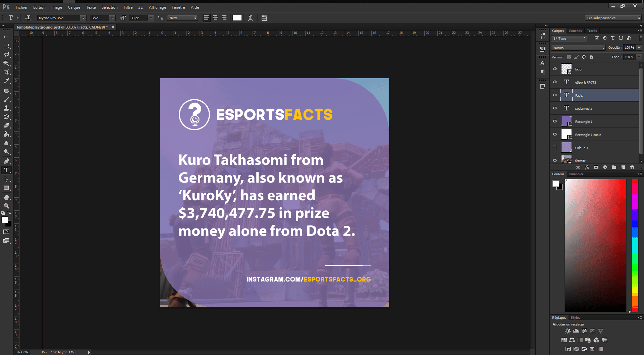Image resolution: width=644 pixels, height=355 pixels.
Task: Open the Calque menu
Action: tap(74, 7)
